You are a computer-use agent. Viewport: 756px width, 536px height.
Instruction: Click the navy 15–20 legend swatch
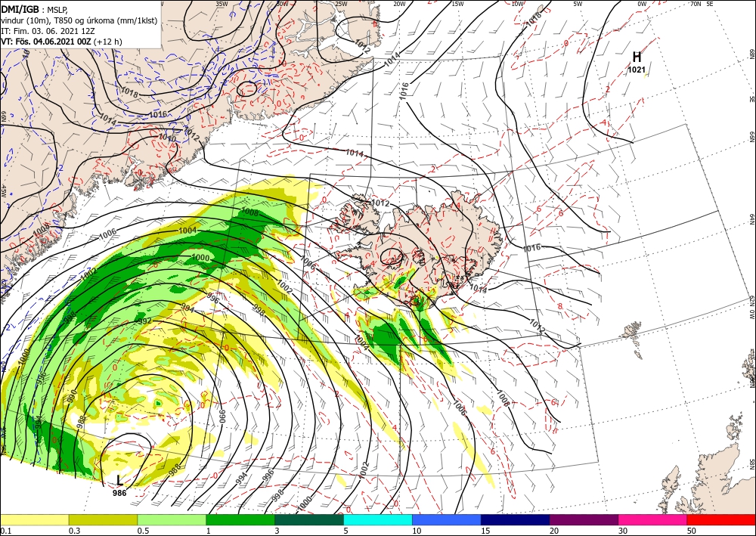(x=516, y=519)
